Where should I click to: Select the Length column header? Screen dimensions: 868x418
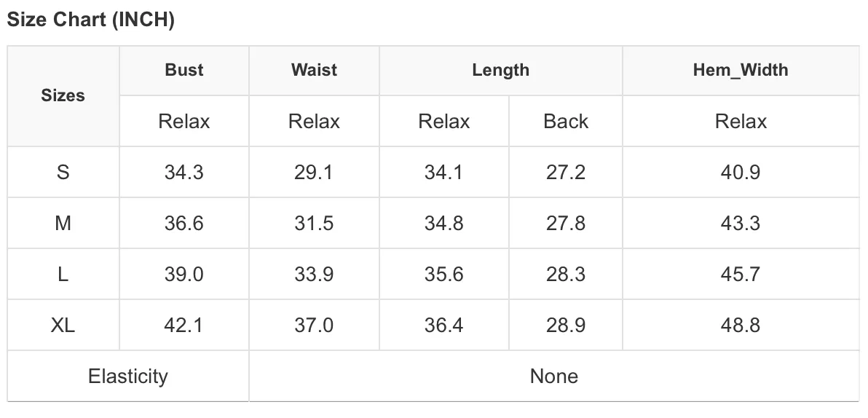pos(501,71)
